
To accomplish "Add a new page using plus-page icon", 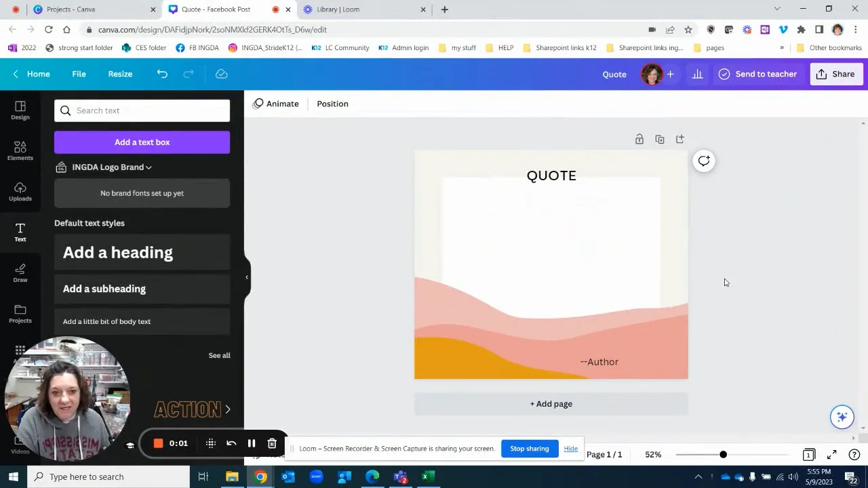I will tap(679, 139).
